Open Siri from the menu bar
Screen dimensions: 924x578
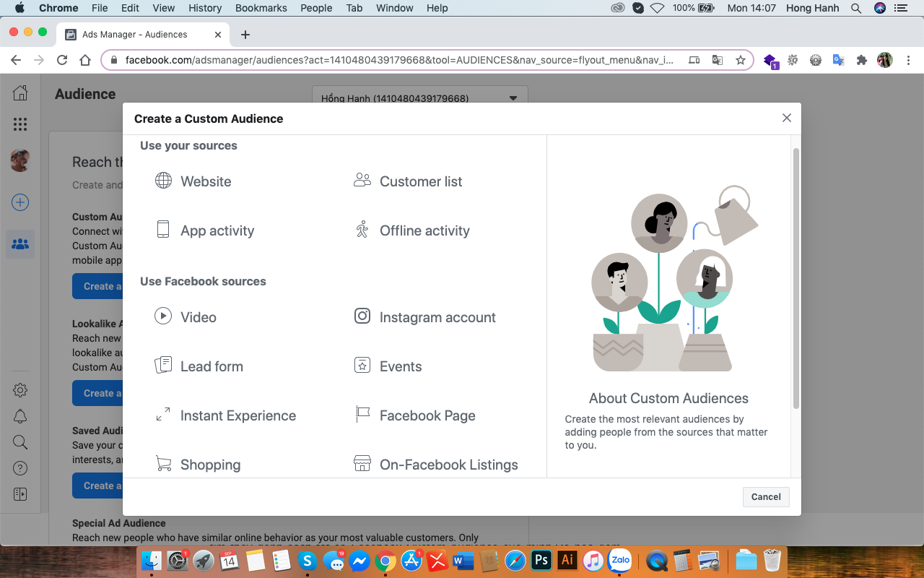click(879, 8)
